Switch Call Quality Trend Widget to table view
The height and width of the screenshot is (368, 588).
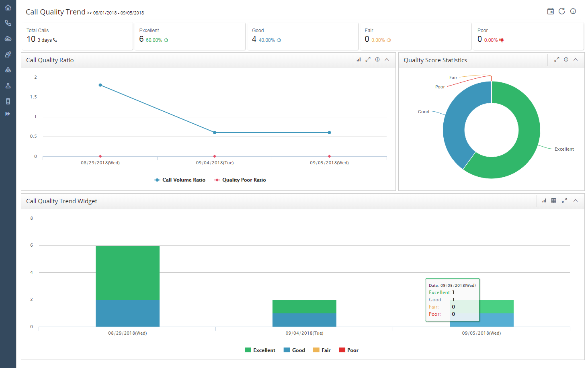553,200
